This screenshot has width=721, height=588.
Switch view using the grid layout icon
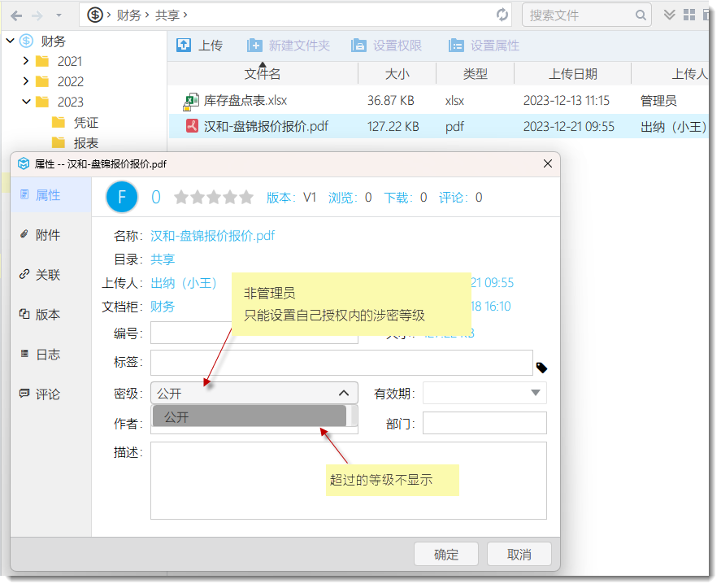coord(689,15)
